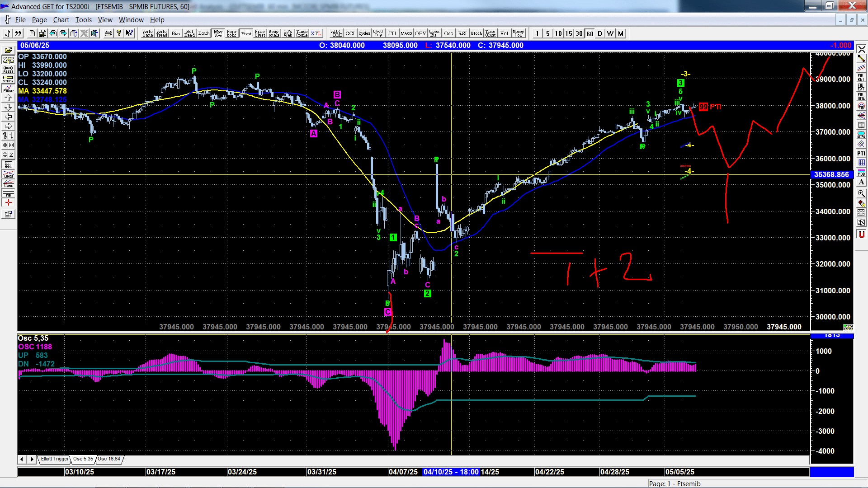Image resolution: width=868 pixels, height=488 pixels.
Task: Select the LINES drawing tool
Action: 8,174
